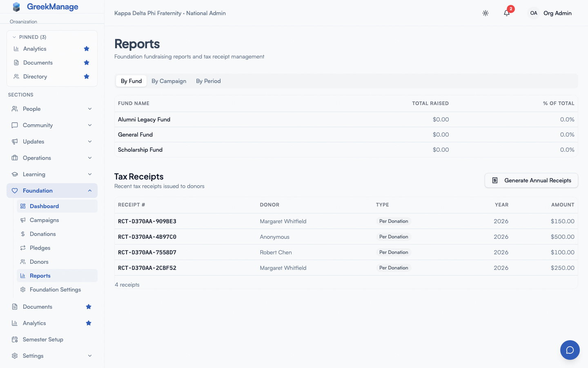Open the notifications bell
Screen dimensions: 588x368
tap(507, 13)
